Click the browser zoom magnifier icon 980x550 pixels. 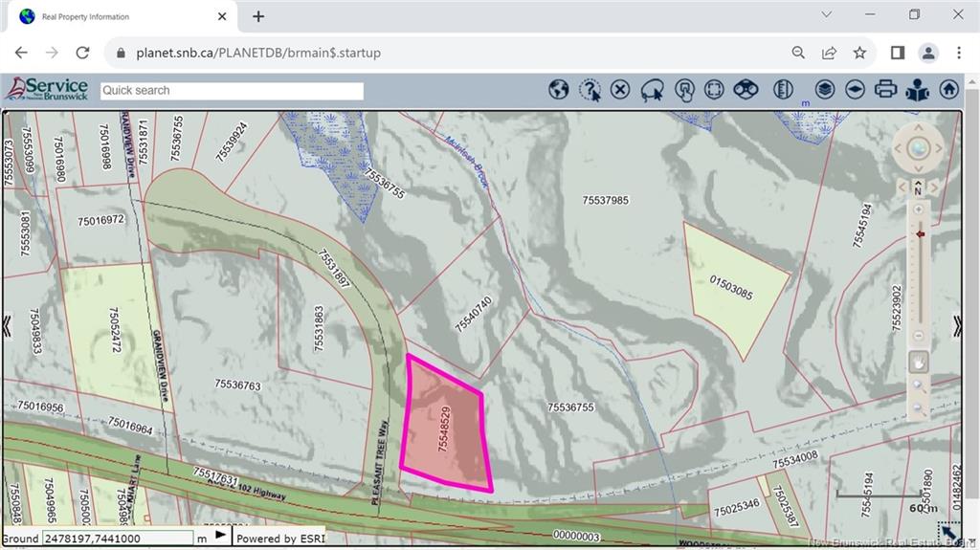[x=798, y=53]
